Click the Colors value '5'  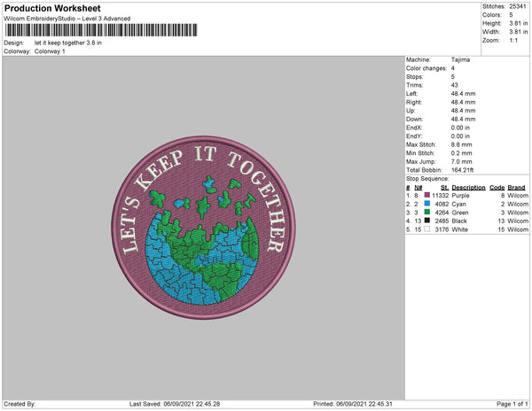511,15
